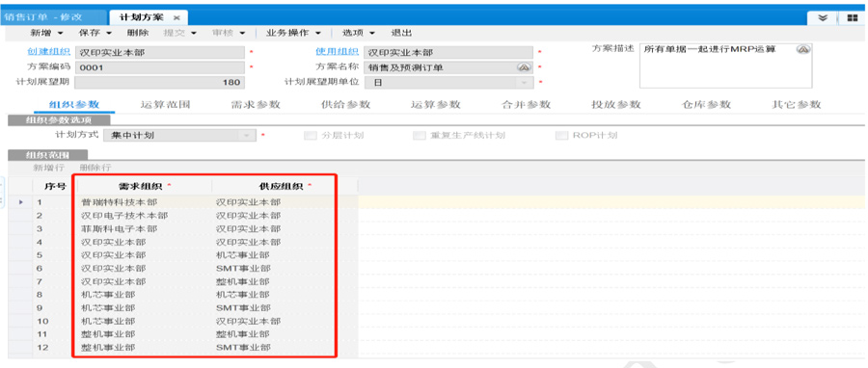This screenshot has height=368, width=868.
Task: Open multilingual editor for 方案名称 field
Action: tap(524, 67)
